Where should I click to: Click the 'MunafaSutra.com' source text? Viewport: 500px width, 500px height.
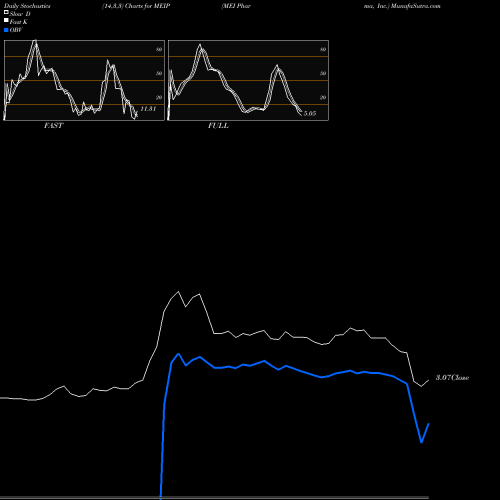tap(416, 6)
